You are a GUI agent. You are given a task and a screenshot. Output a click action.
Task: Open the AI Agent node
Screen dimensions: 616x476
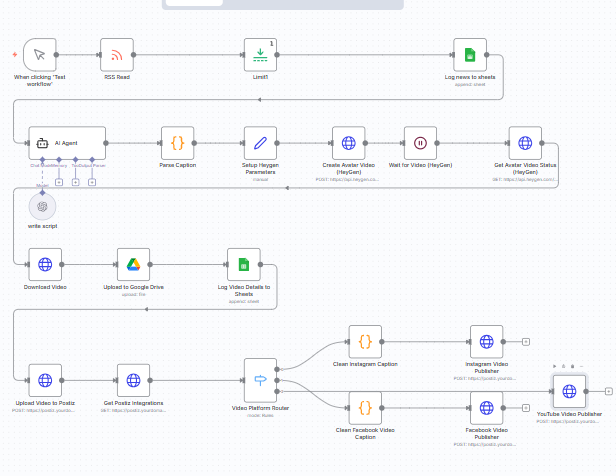(x=67, y=143)
